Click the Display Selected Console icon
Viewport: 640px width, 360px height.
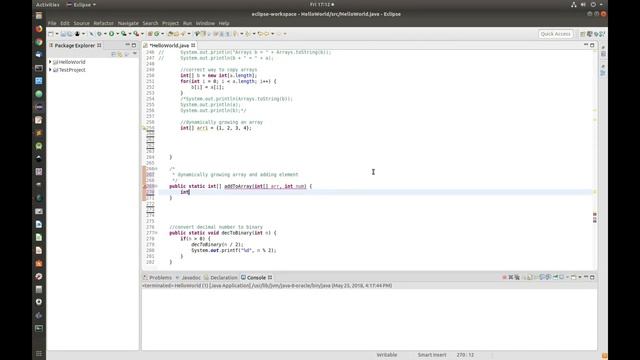pos(561,277)
